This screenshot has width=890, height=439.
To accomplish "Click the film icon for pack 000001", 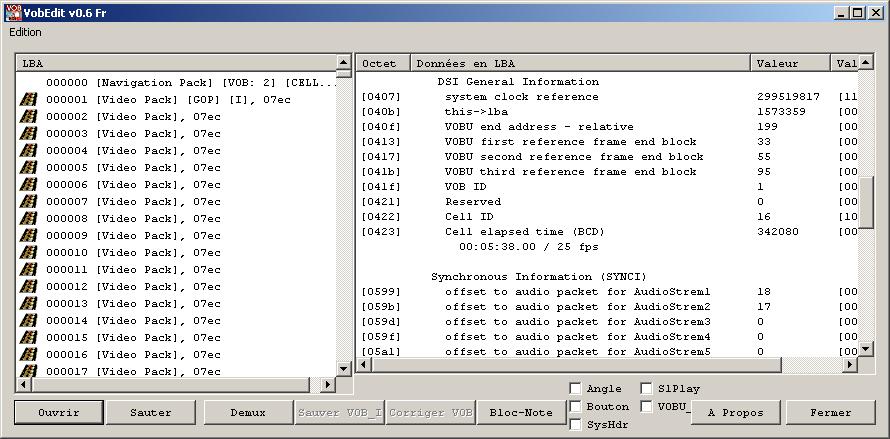I will 28,100.
